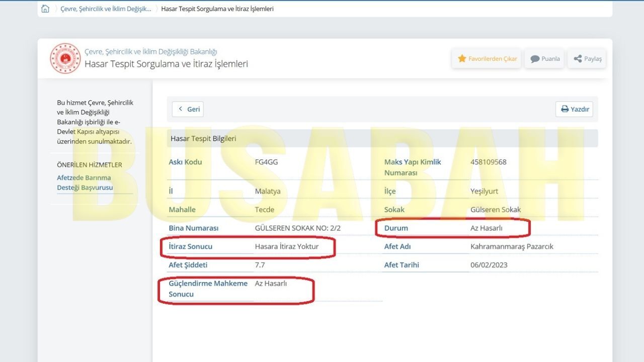Click the speech bubble Puanla icon
The height and width of the screenshot is (362, 644).
535,59
